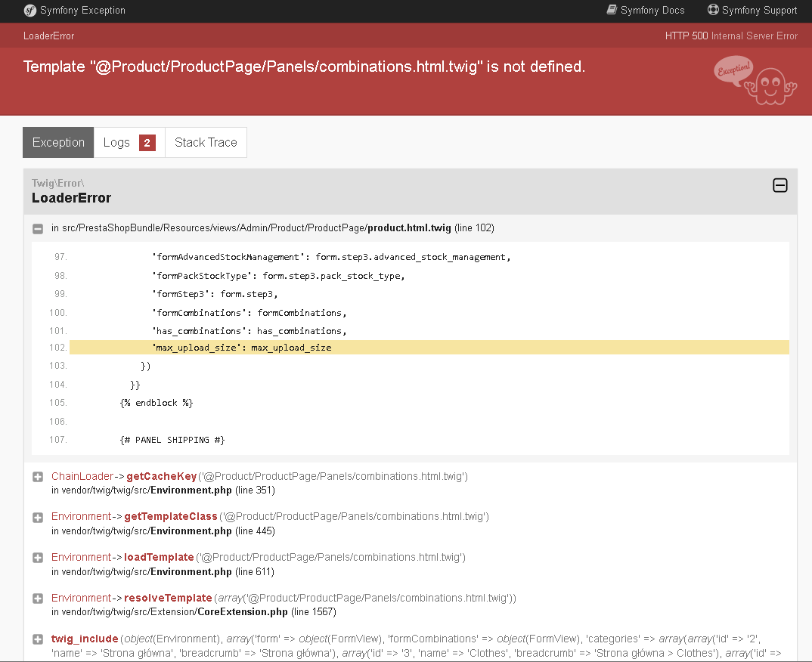Screen dimensions: 812x662
Task: Click the Exception ghost illustration
Action: (x=755, y=81)
